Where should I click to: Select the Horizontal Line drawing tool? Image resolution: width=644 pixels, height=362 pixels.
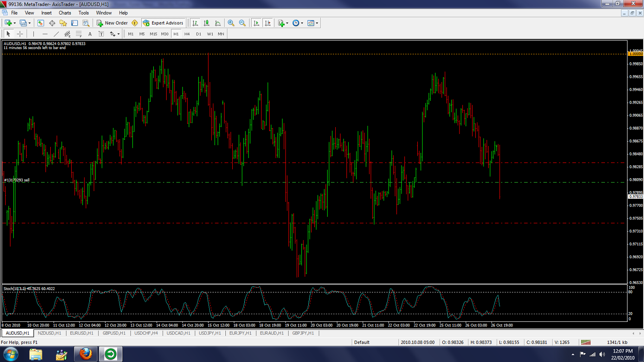point(45,34)
